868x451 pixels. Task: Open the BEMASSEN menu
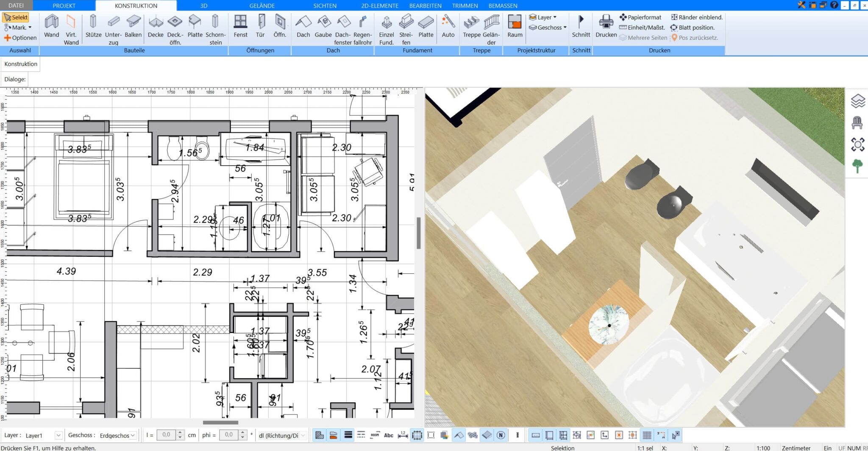click(503, 6)
